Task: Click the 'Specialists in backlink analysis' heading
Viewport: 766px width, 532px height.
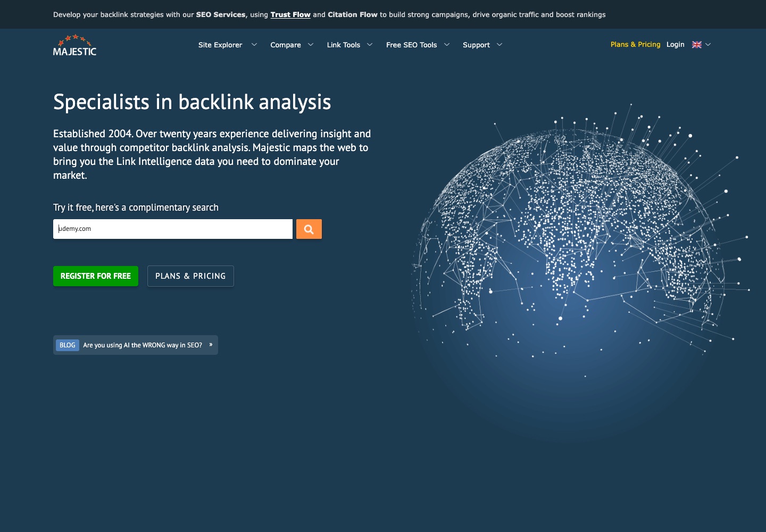Action: pos(192,102)
